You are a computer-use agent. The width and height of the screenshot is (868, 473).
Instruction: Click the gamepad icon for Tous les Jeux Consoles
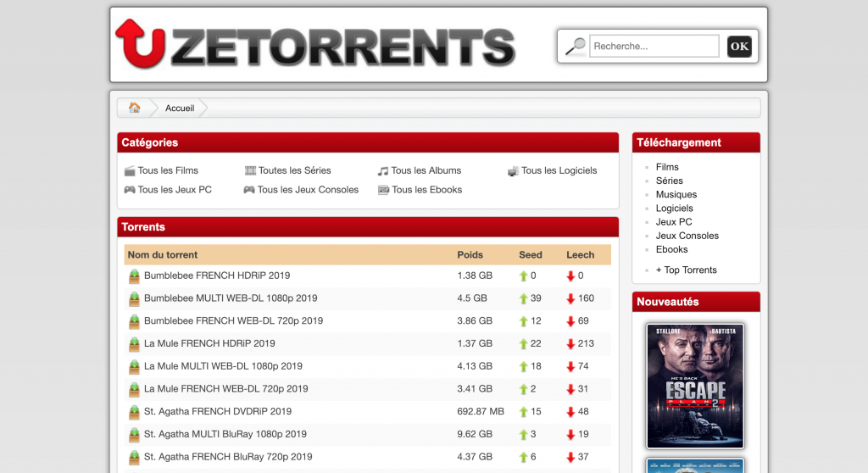pyautogui.click(x=249, y=189)
